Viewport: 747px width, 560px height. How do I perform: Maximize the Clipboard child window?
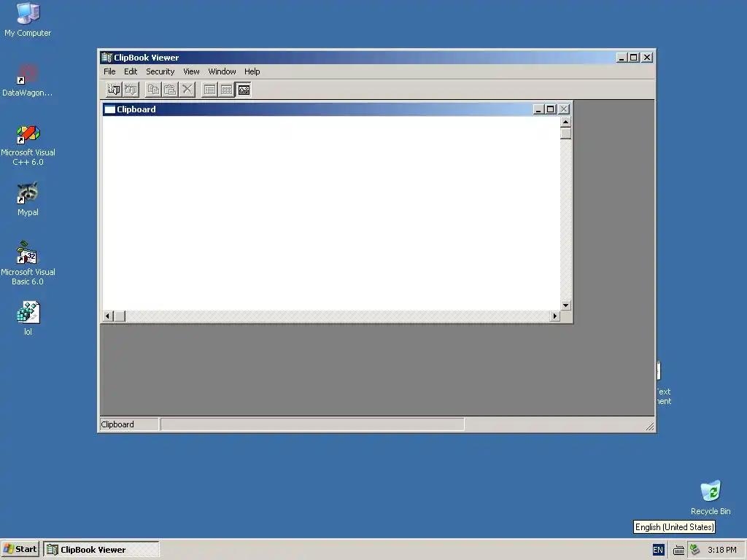click(550, 109)
